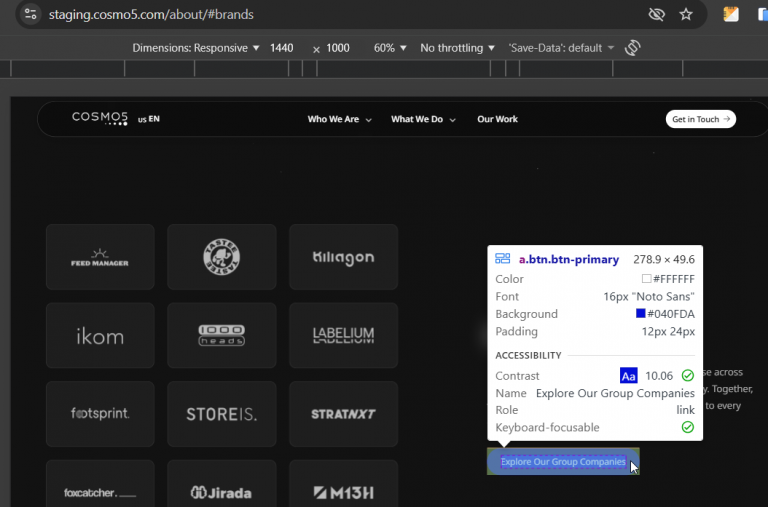This screenshot has height=507, width=768.
Task: Click the site information icon in address bar
Action: pos(30,14)
